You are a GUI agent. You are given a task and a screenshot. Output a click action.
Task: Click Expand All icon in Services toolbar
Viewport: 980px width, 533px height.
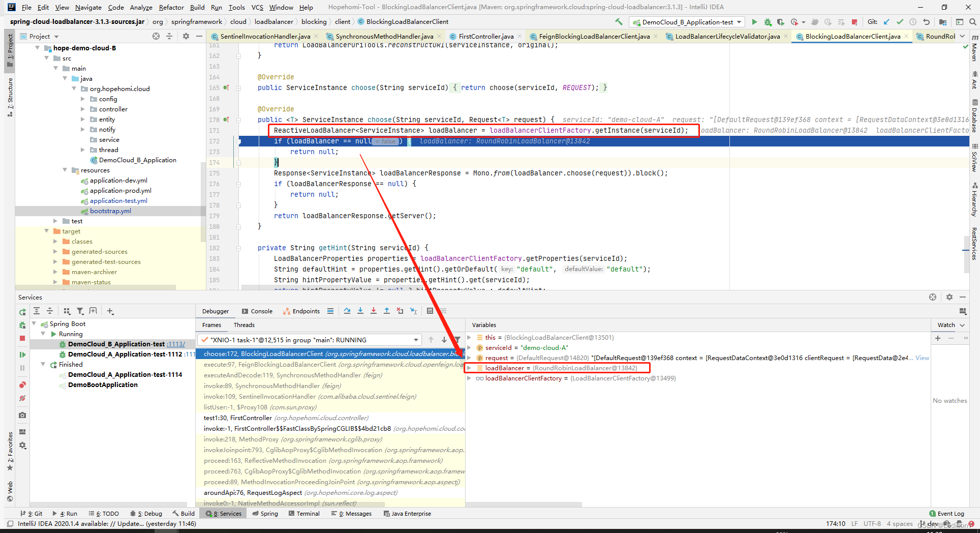(x=37, y=311)
